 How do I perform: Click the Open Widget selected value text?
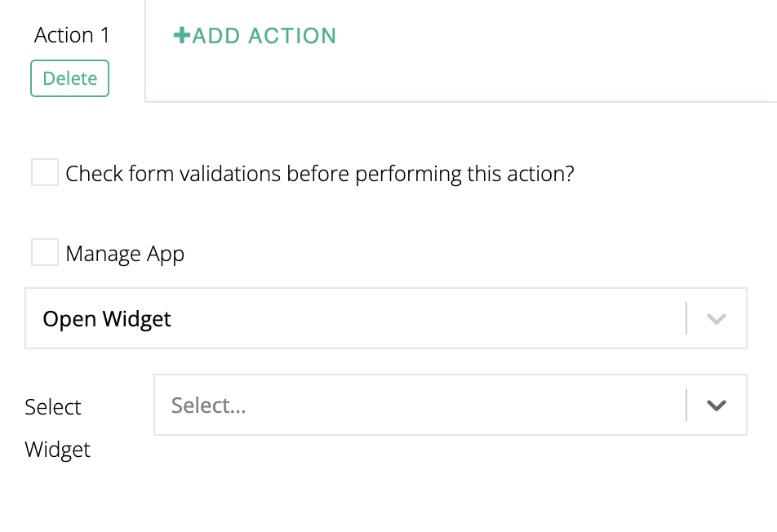(x=107, y=318)
